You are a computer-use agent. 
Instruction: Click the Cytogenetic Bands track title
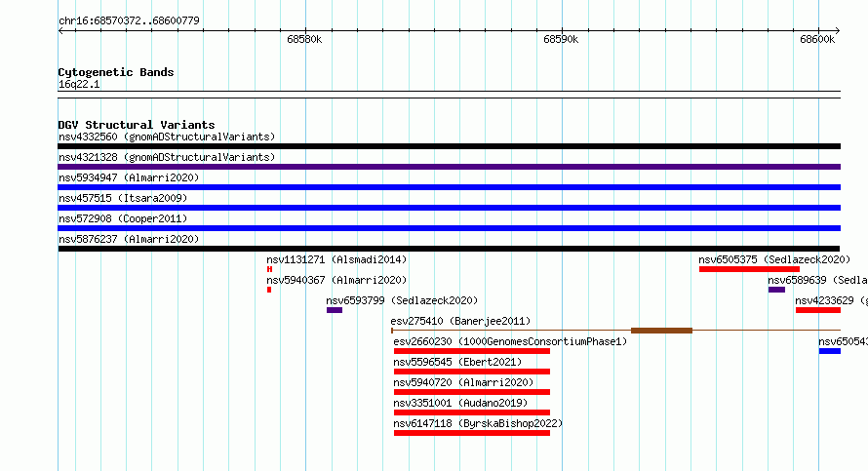coord(116,72)
